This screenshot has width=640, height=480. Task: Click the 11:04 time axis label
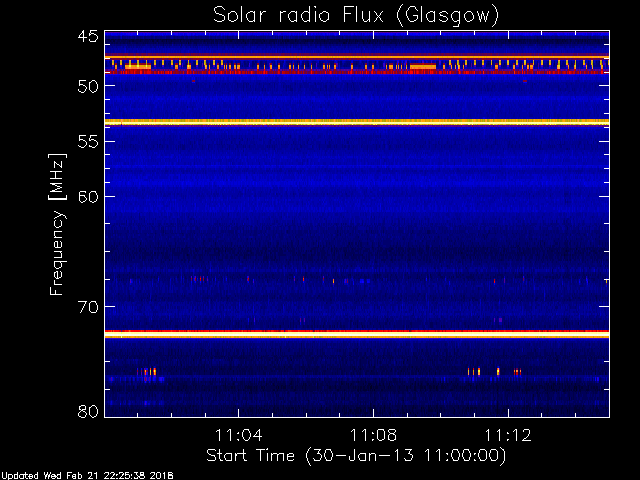(x=239, y=435)
